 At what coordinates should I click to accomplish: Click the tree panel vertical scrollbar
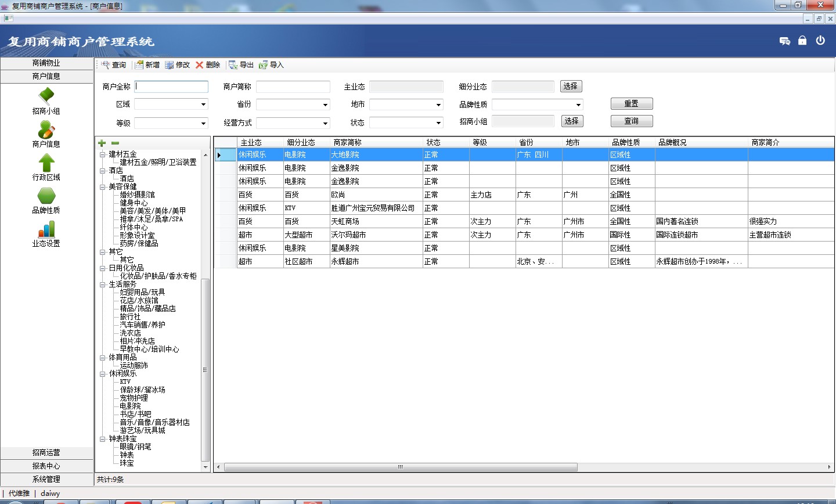coord(205,370)
